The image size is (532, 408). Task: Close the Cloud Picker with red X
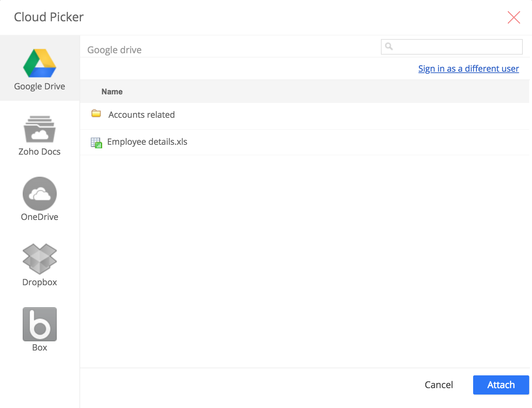pos(514,17)
